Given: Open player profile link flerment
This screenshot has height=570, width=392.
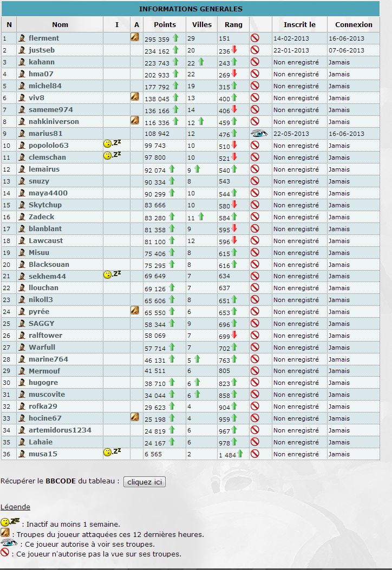Looking at the screenshot, I should click(44, 38).
